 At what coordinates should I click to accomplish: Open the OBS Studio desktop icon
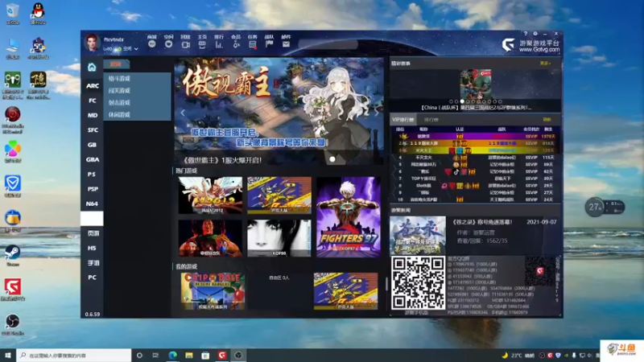click(13, 324)
